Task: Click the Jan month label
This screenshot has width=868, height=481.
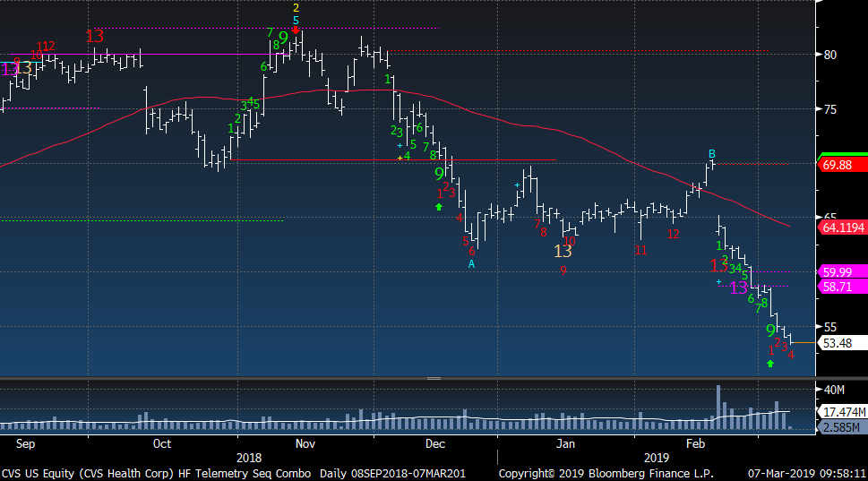Action: click(x=566, y=444)
